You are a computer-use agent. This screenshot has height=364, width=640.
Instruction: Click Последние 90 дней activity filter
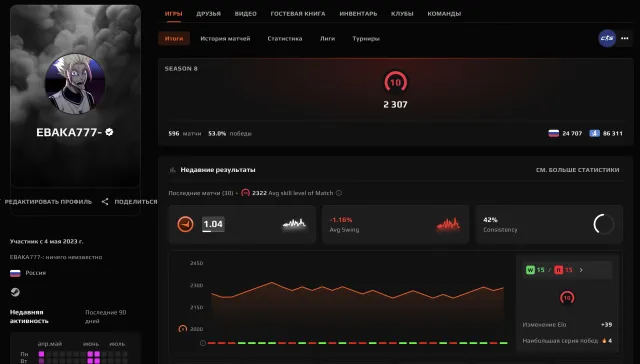click(x=106, y=317)
